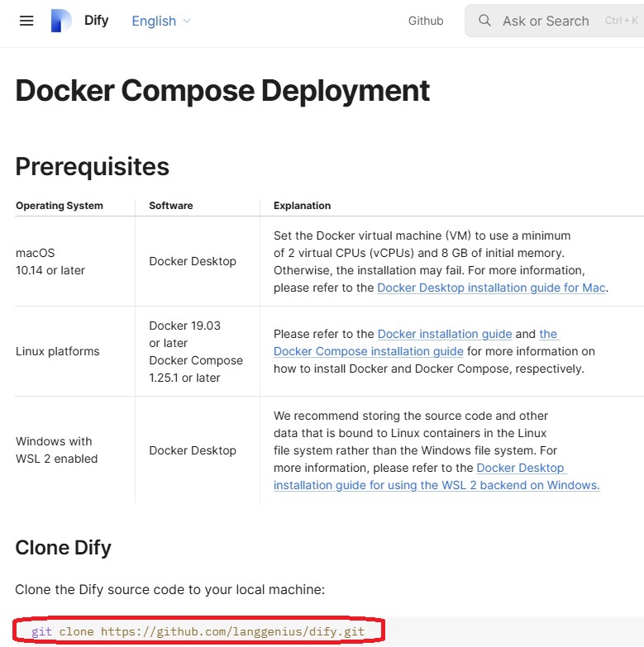The height and width of the screenshot is (647, 644).
Task: Open the Docker installation guide link
Action: point(445,334)
